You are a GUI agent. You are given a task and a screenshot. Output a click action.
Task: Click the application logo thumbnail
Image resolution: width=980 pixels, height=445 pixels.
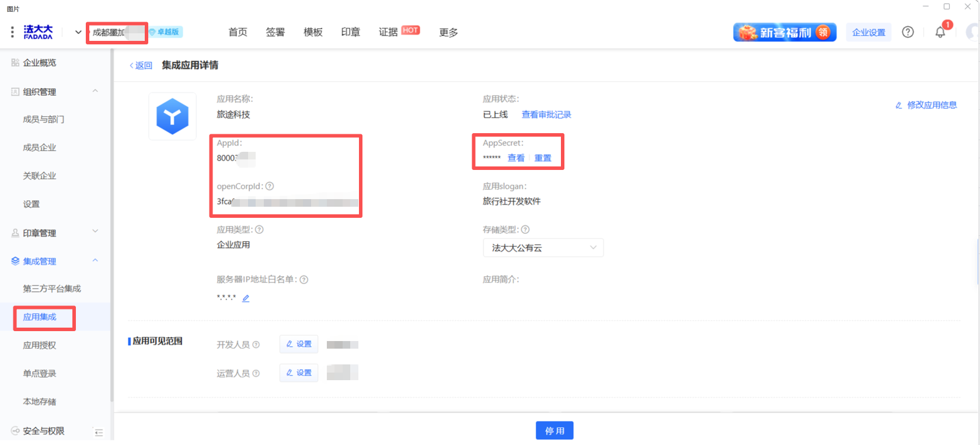coord(172,116)
